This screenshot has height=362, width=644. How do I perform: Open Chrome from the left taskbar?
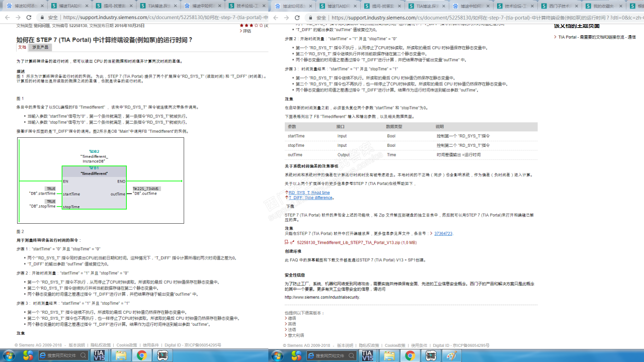(142, 355)
